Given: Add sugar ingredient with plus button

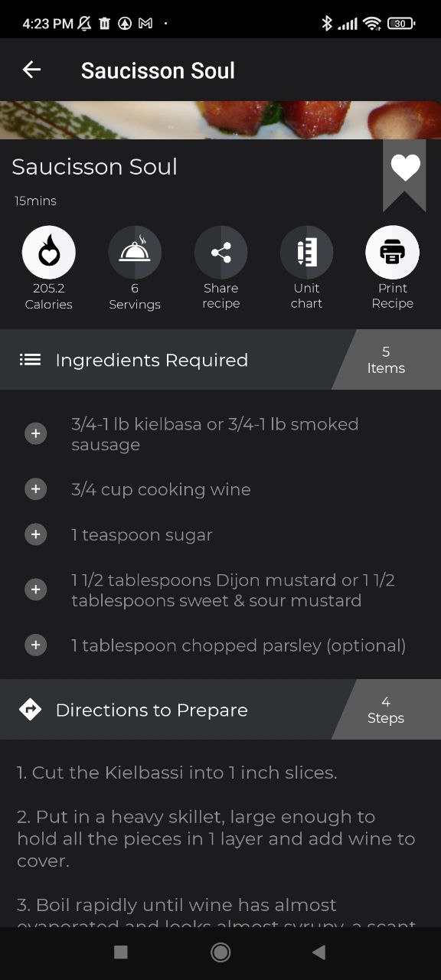Looking at the screenshot, I should tap(36, 534).
